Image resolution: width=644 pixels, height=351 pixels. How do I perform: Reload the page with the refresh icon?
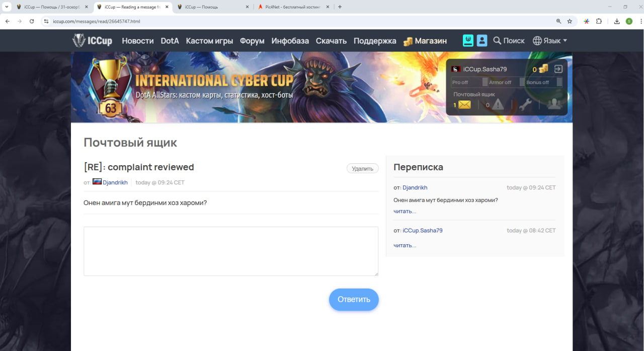(32, 21)
